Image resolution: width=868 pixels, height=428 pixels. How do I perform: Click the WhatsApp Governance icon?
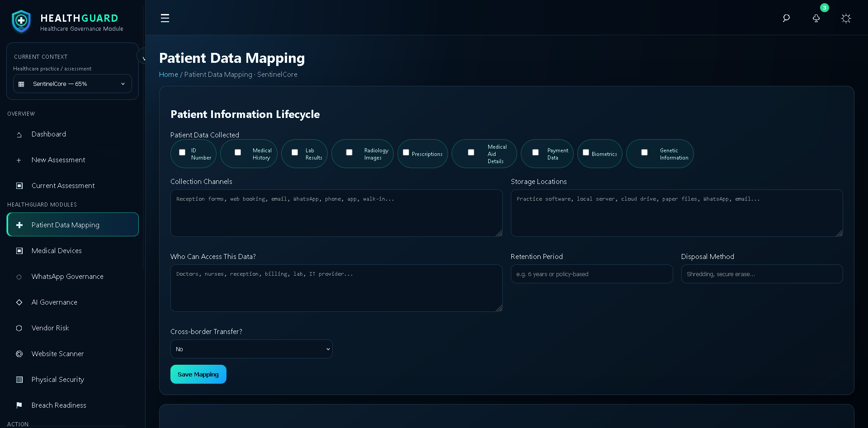click(19, 277)
